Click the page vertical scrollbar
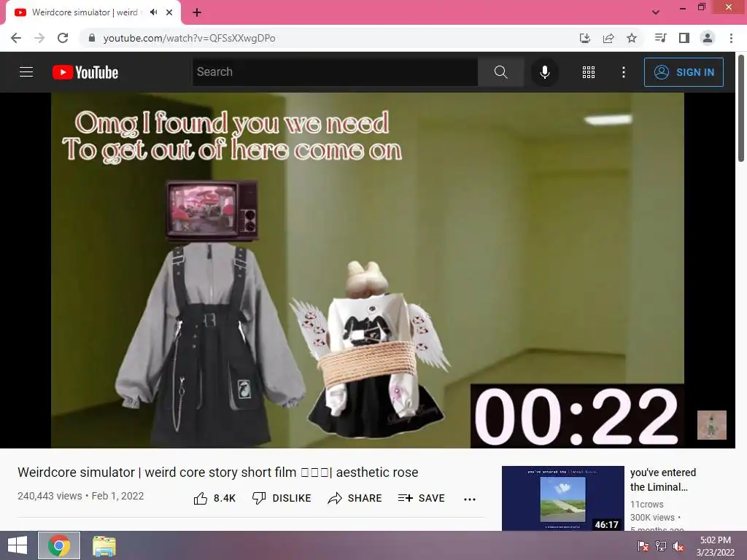The width and height of the screenshot is (747, 560). (x=741, y=109)
